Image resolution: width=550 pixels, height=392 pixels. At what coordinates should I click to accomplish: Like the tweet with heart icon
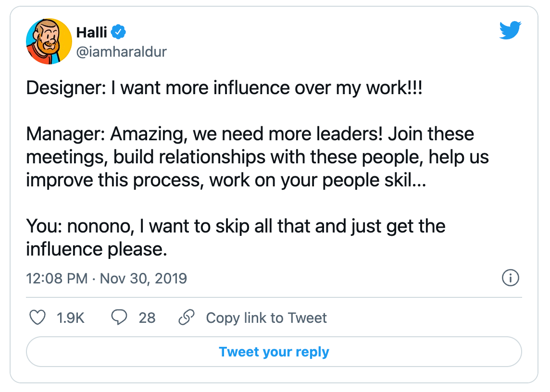(37, 318)
